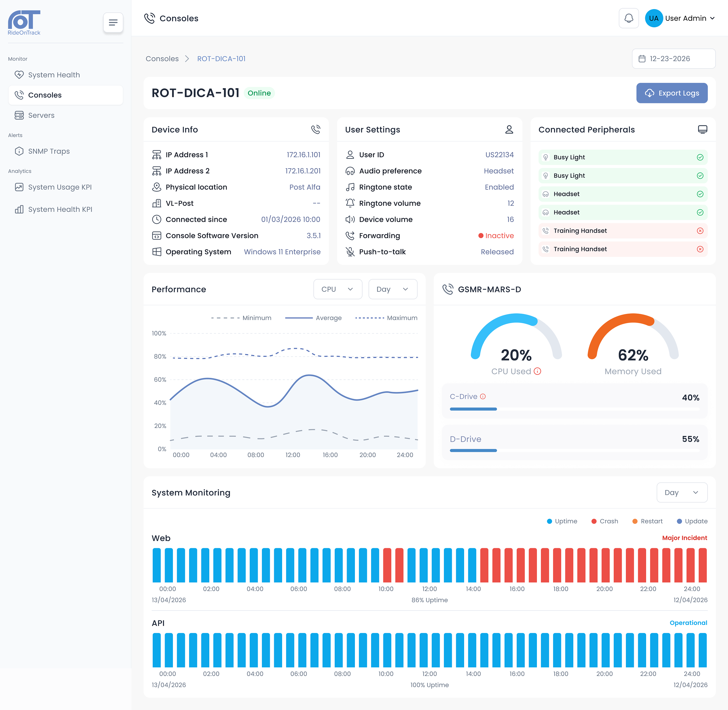Click the cloud icon on Export Logs
This screenshot has width=728, height=710.
tap(649, 93)
